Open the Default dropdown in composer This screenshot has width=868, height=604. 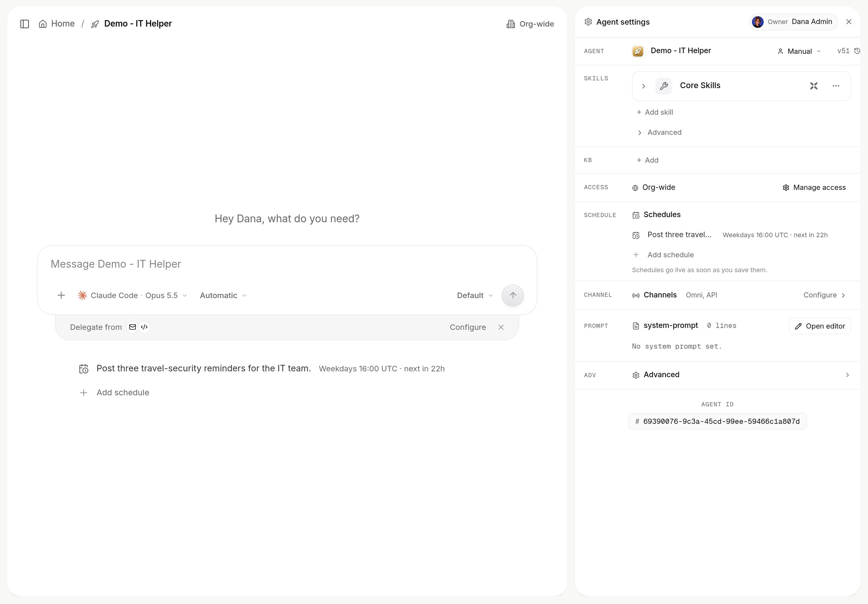pos(475,295)
